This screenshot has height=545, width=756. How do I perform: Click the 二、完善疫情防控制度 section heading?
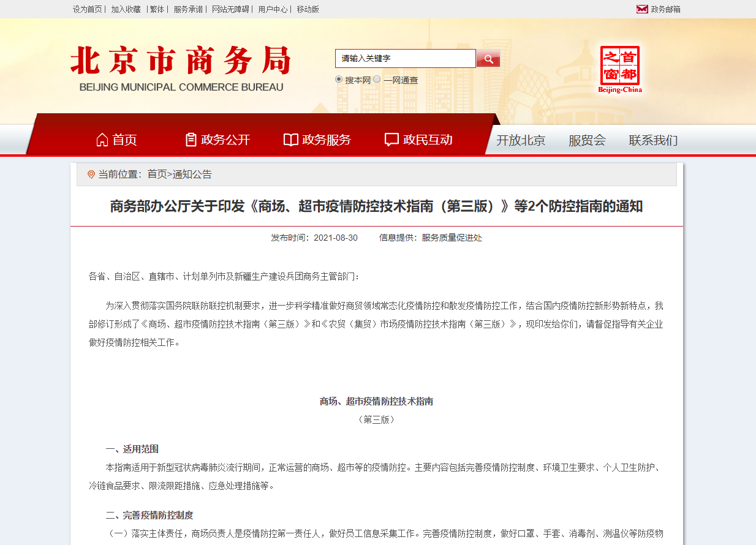149,515
